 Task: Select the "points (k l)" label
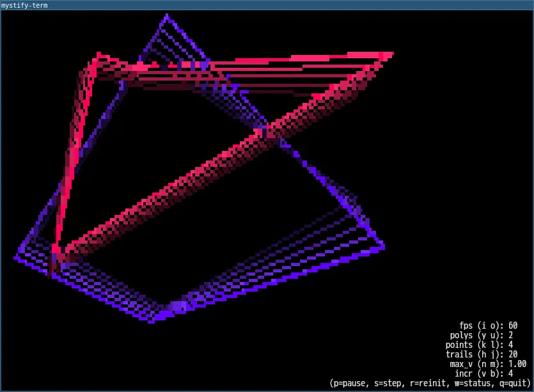point(475,345)
